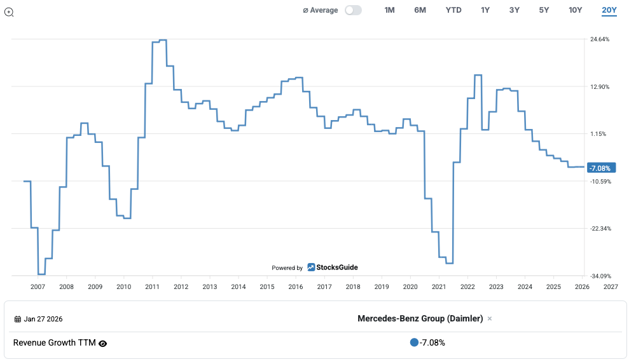Click the -7.08% current value label on axis
Screen dimensions: 629x364
pos(599,168)
